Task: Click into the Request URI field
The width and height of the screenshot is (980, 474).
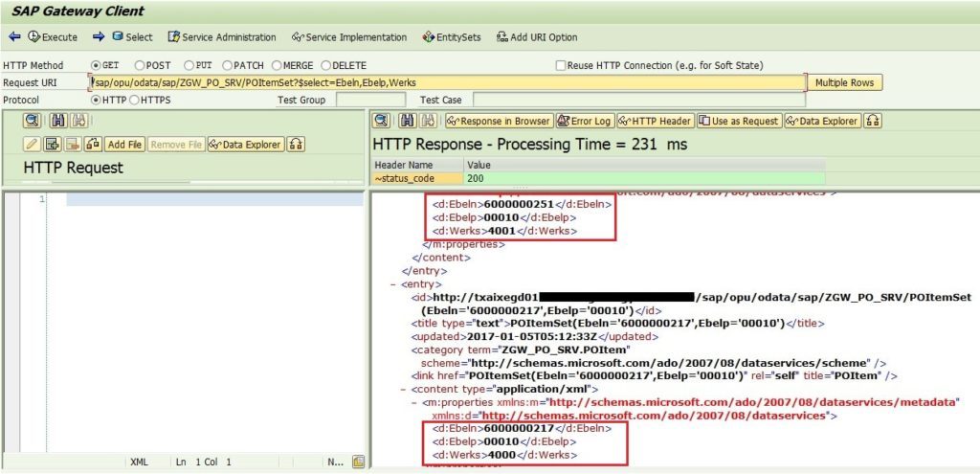Action: [448, 82]
